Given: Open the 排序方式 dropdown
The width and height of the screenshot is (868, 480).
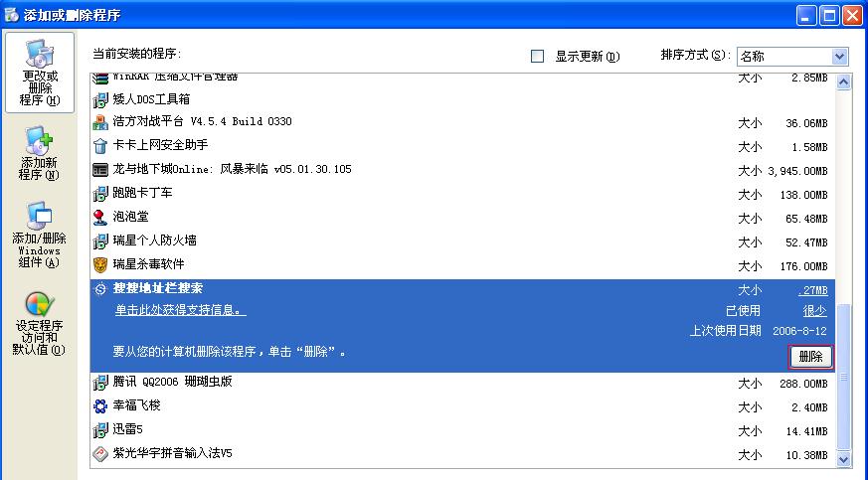Looking at the screenshot, I should coord(792,57).
